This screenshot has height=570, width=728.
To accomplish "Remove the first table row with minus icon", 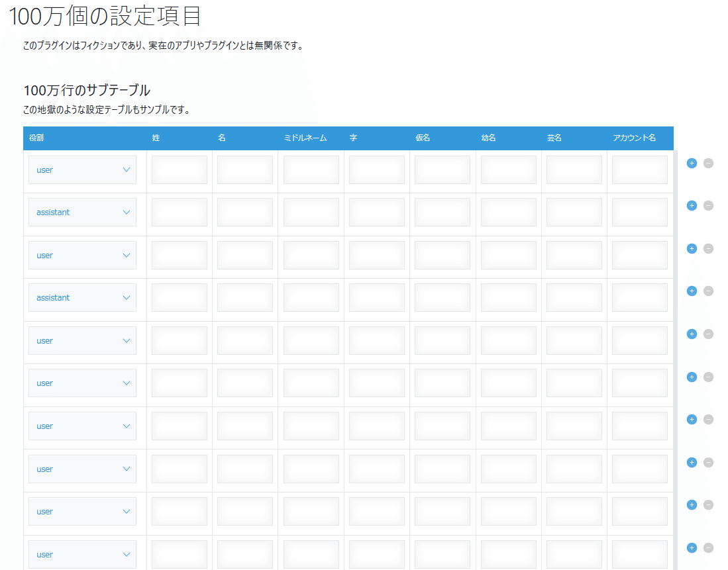I will click(708, 164).
